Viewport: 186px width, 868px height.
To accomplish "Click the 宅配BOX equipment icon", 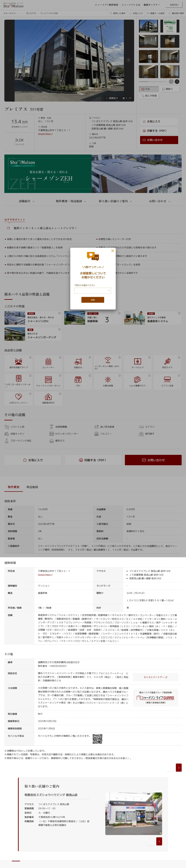I will pos(78,363).
